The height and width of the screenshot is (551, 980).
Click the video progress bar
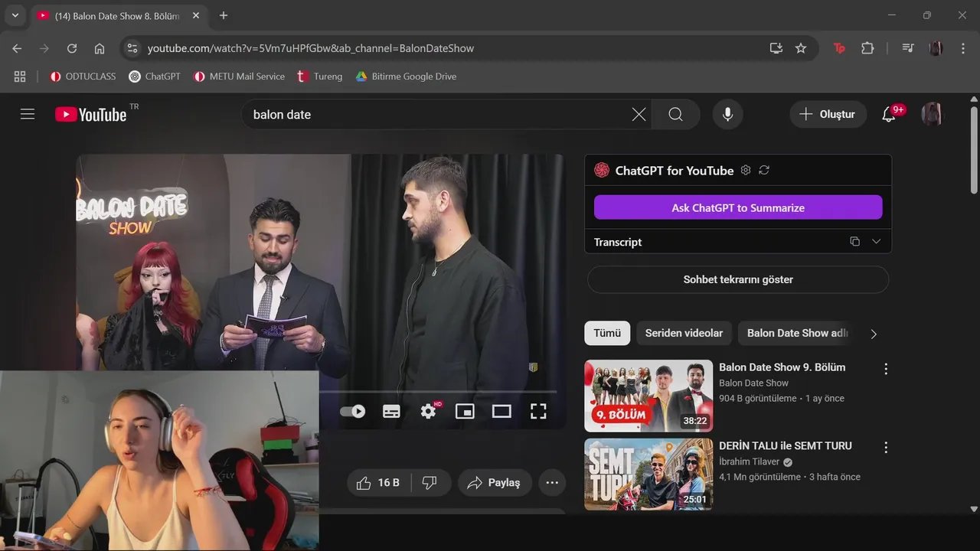[x=438, y=392]
